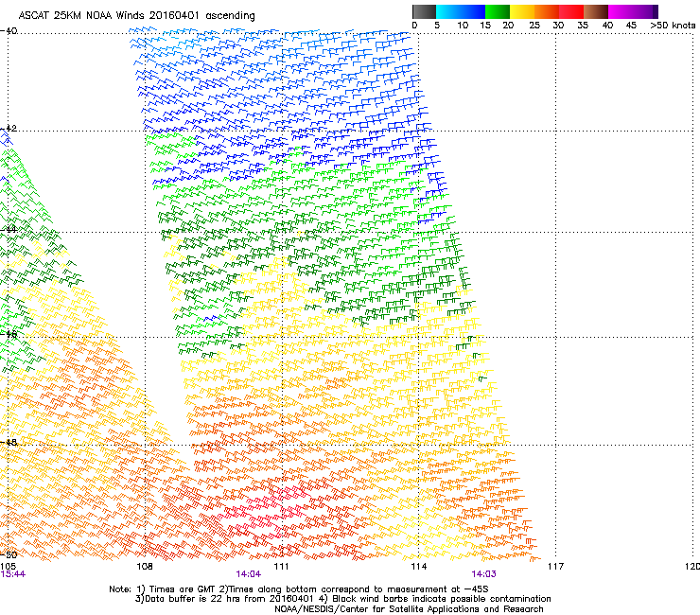
Task: Click the '0' legend scale label
Action: 414,26
